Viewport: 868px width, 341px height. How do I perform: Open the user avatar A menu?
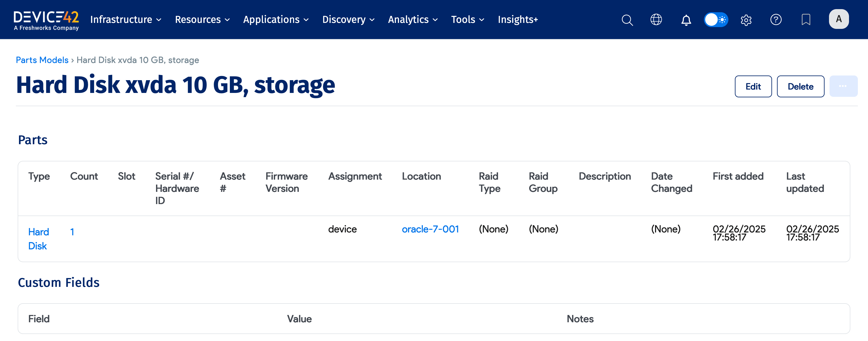click(838, 19)
